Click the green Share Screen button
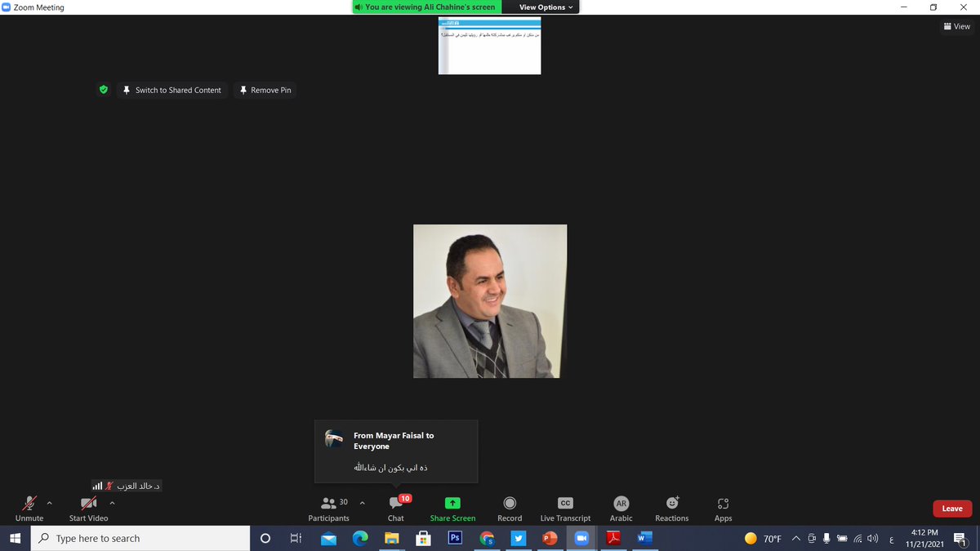Image resolution: width=980 pixels, height=551 pixels. pyautogui.click(x=452, y=509)
